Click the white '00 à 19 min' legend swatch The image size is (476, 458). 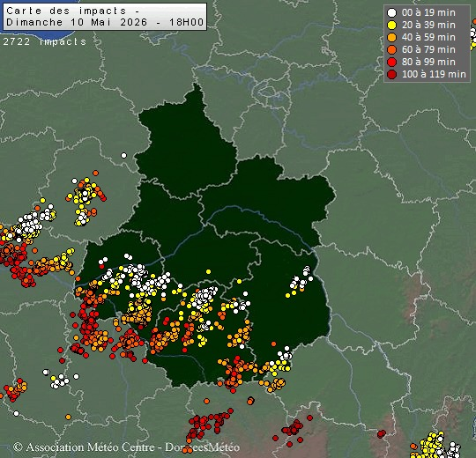pyautogui.click(x=392, y=12)
